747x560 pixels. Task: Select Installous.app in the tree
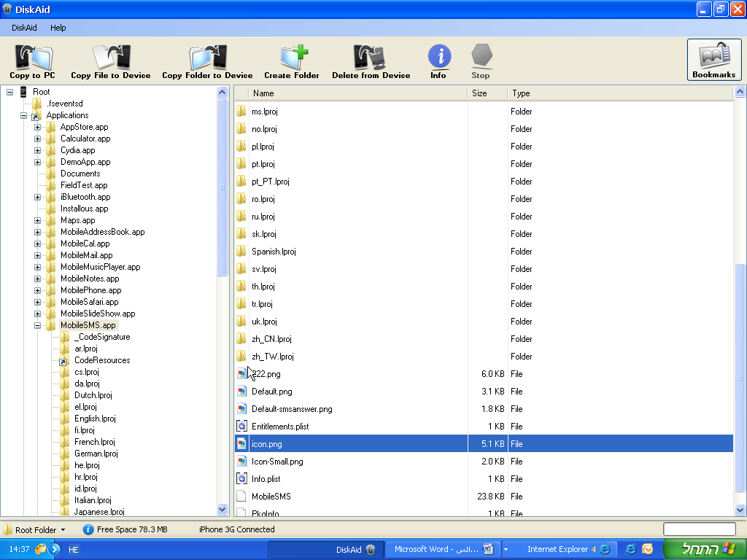point(85,209)
